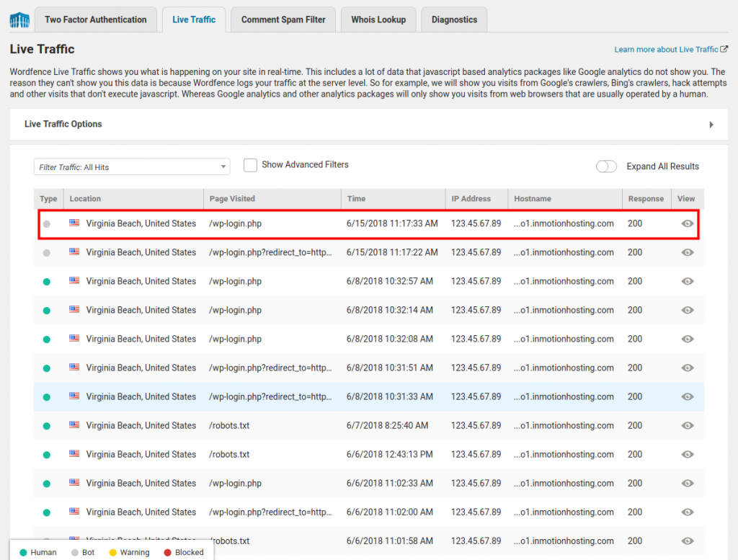Toggle Expand All Results switch
The width and height of the screenshot is (738, 560).
606,166
